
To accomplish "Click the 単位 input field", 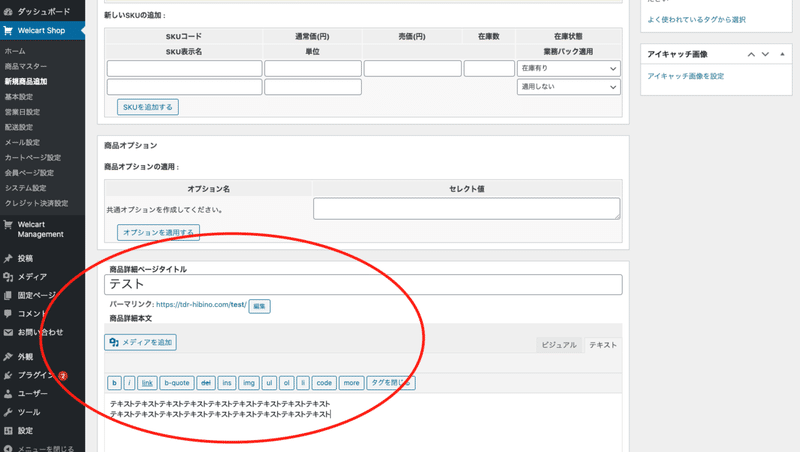I will tap(313, 87).
